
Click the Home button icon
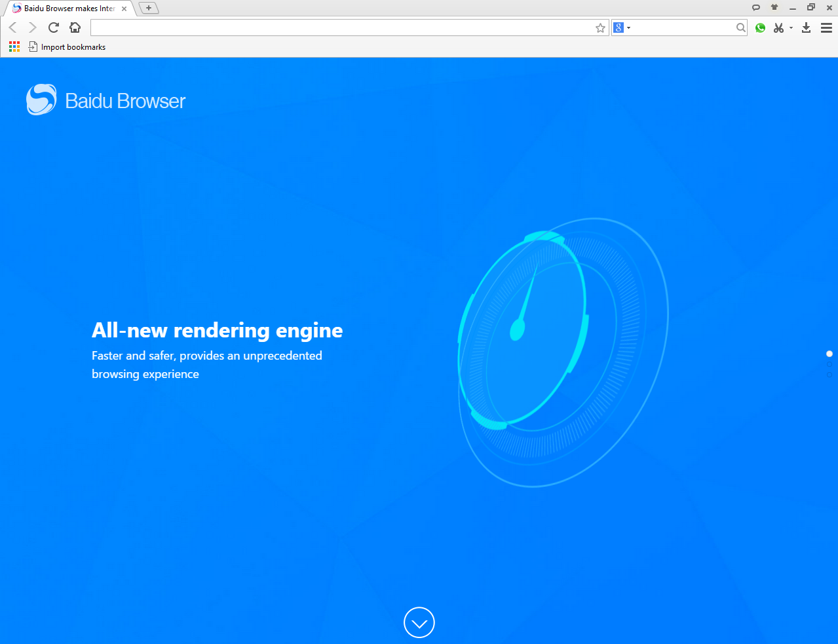pos(75,28)
